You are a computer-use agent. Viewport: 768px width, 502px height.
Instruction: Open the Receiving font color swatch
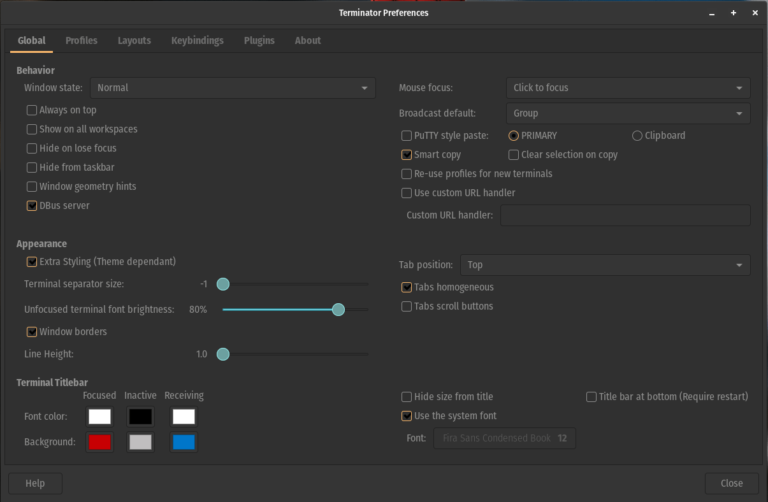[x=184, y=417]
